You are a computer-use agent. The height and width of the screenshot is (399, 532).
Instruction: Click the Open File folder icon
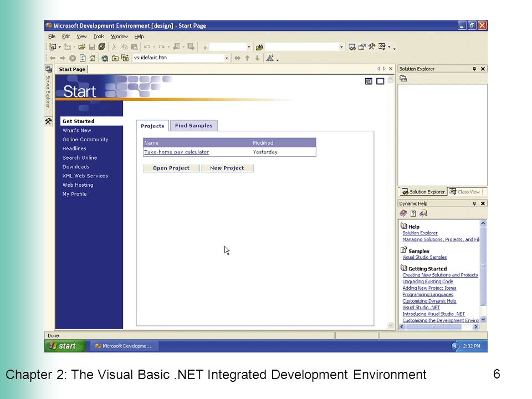(82, 47)
